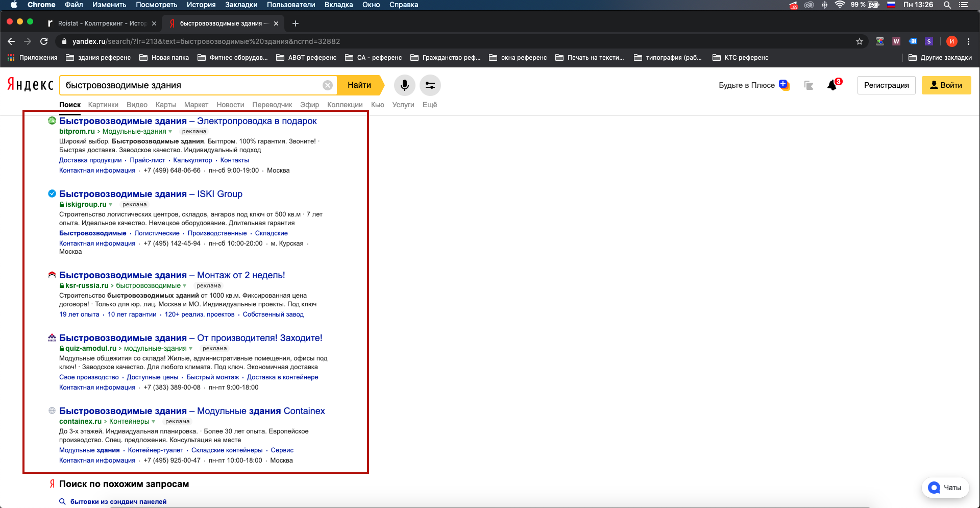Click the Регистрация button
This screenshot has width=980, height=508.
click(x=886, y=85)
